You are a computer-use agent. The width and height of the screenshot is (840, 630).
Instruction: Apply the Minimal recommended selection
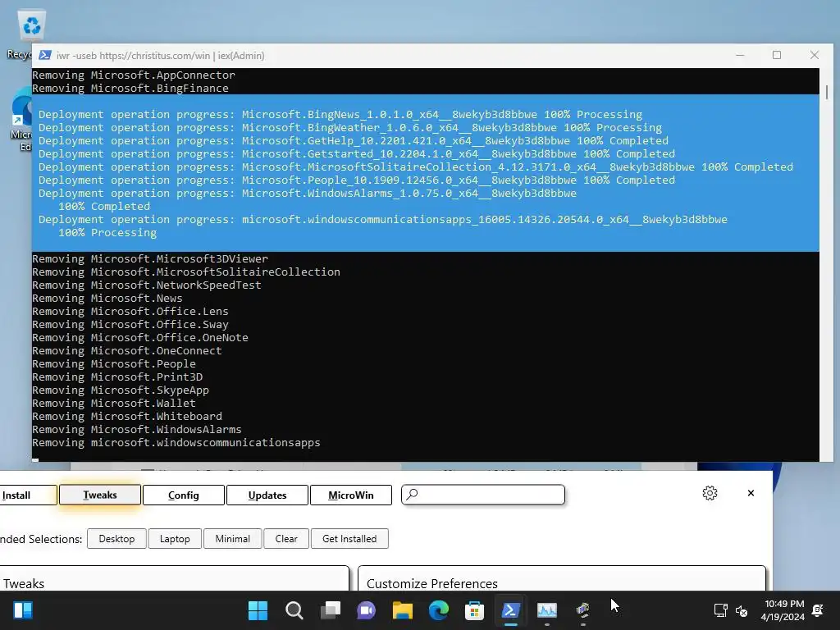click(x=232, y=538)
